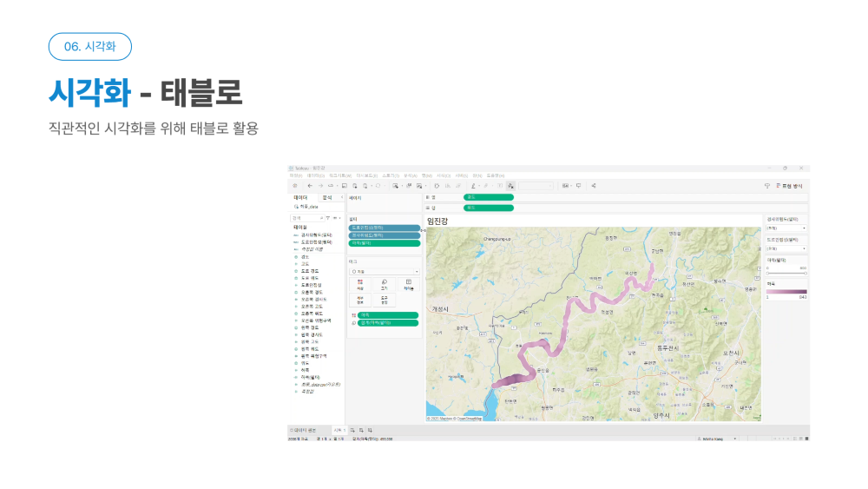Image resolution: width=868 pixels, height=489 pixels.
Task: Collapse the data pane with the arrow
Action: pos(341,197)
